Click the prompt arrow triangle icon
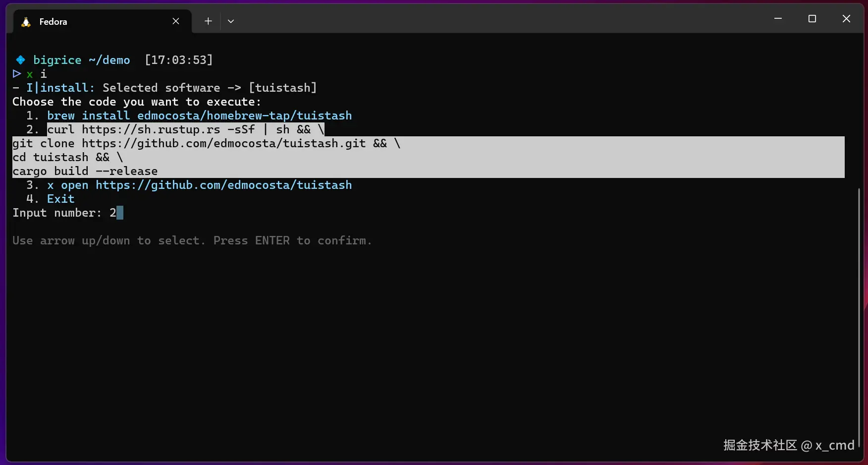Screen dimensions: 868x465 (17, 74)
